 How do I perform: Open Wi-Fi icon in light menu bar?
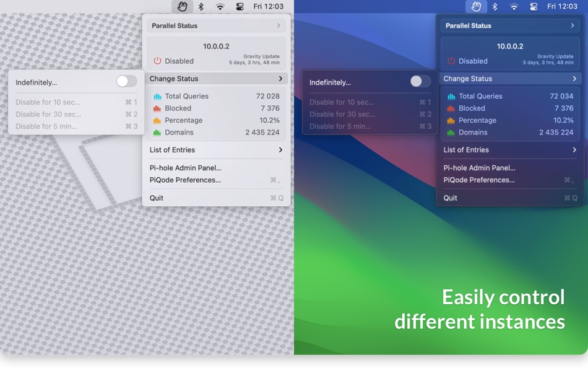click(220, 6)
